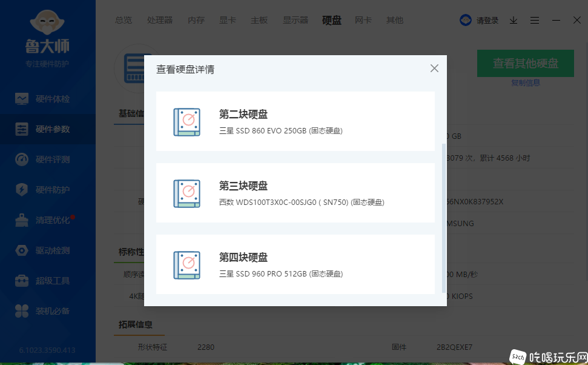Image resolution: width=588 pixels, height=365 pixels.
Task: Click the 驱动检测 hexagon icon
Action: 22,250
